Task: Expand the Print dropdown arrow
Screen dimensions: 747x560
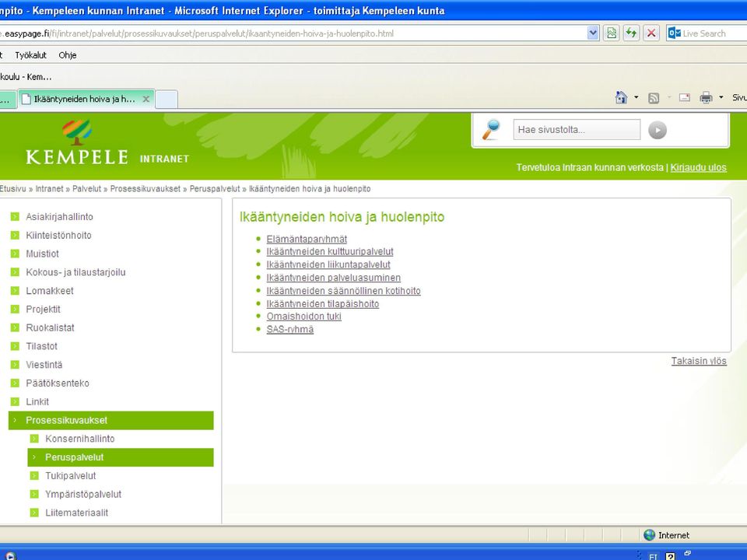Action: point(721,98)
